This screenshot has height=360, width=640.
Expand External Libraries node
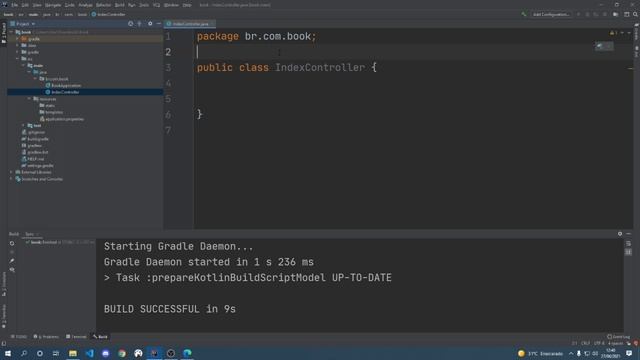click(12, 172)
